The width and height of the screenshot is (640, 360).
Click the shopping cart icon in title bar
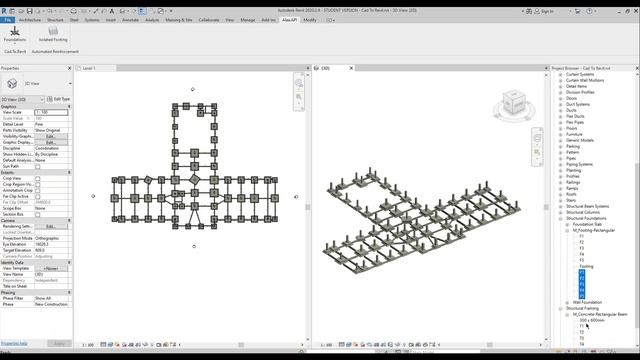[x=577, y=11]
